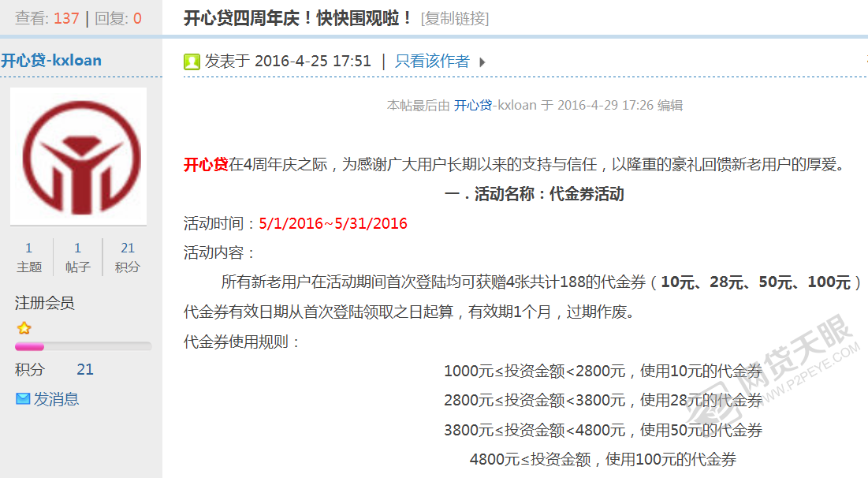Click the thread title 开心贷四周年庆！快快围观啦！

[x=298, y=18]
